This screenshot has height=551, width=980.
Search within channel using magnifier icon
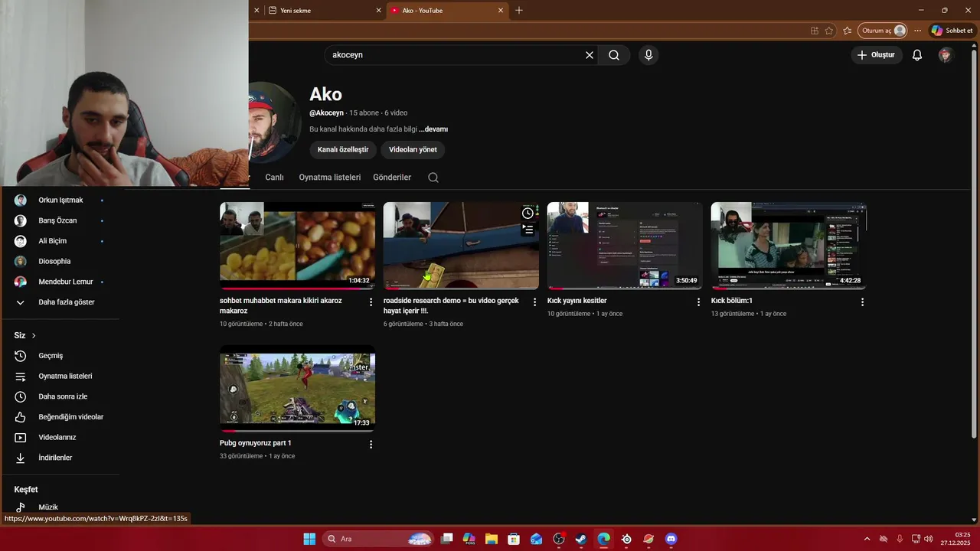(433, 178)
